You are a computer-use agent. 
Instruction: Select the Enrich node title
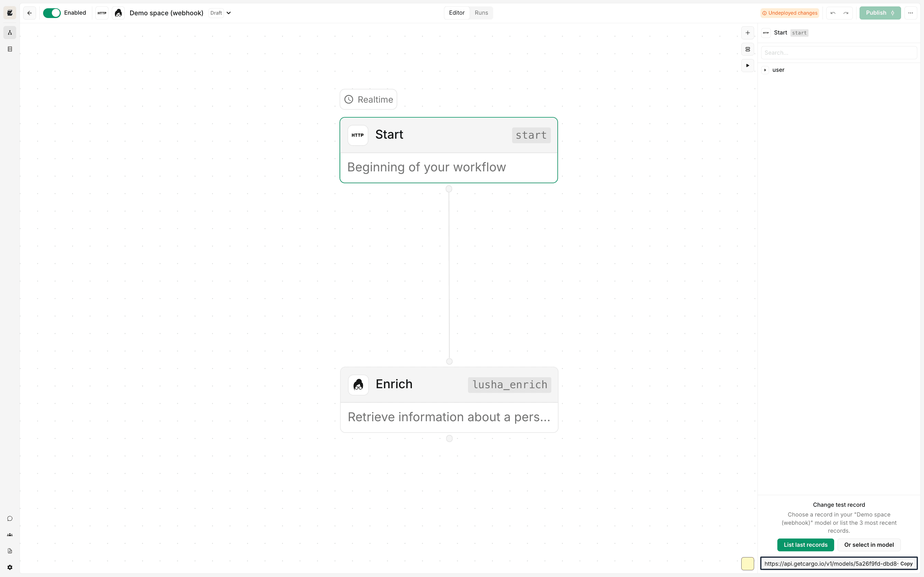point(394,384)
